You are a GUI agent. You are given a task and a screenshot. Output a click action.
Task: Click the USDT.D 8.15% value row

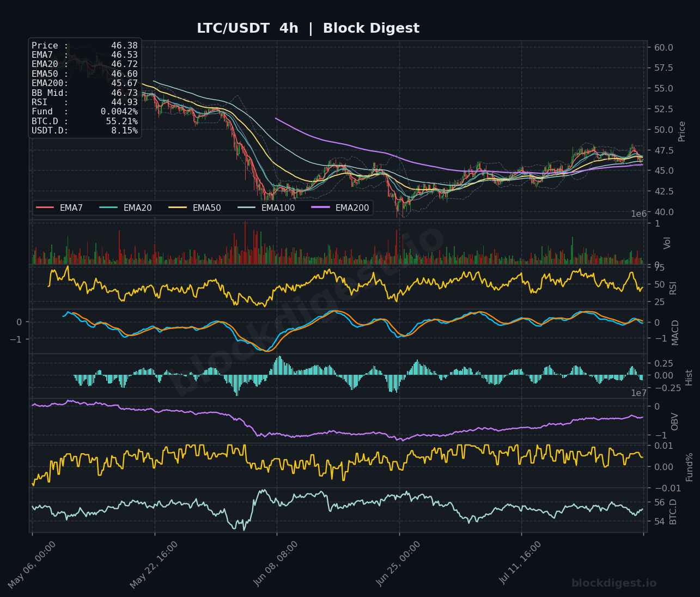pos(84,131)
